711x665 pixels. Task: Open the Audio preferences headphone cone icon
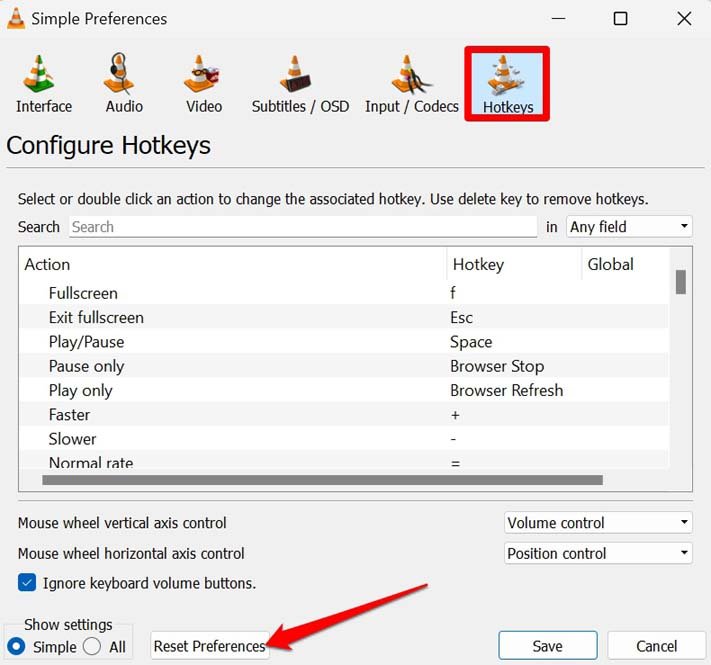120,73
